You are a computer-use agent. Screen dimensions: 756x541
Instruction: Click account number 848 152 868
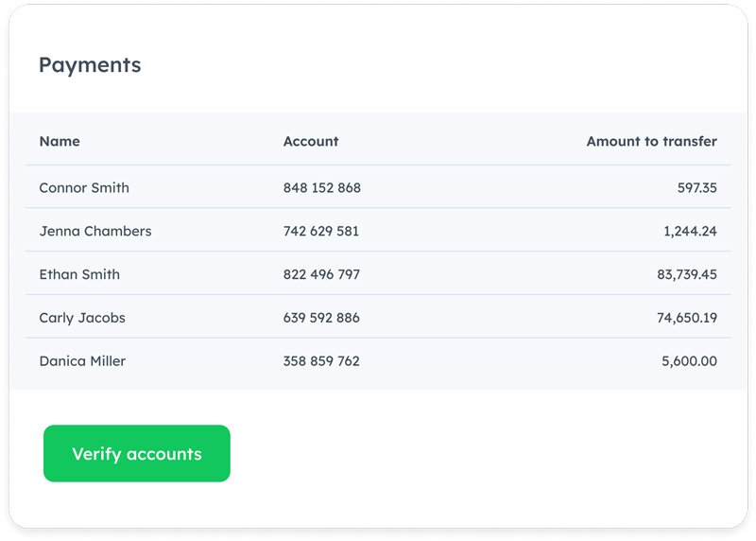point(322,187)
